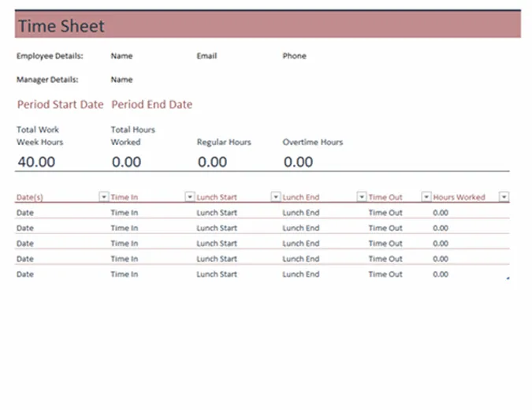Select the second row Time In cell
532x410 pixels.
(125, 228)
